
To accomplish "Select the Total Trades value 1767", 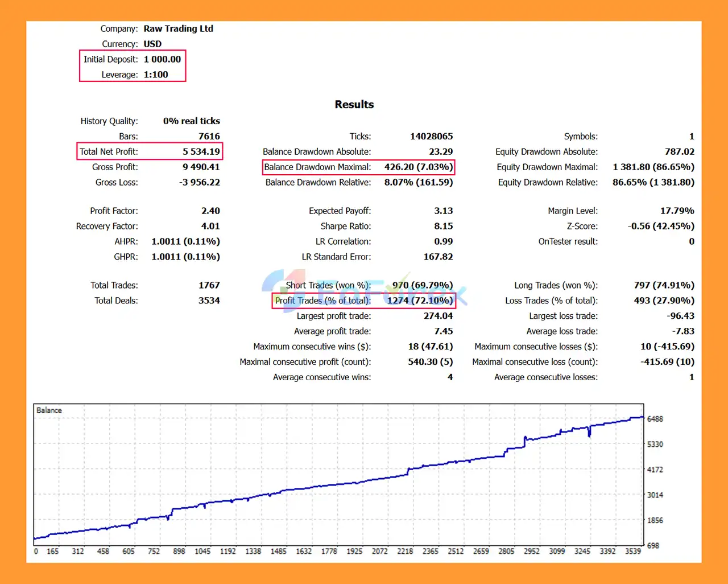I will click(x=209, y=285).
